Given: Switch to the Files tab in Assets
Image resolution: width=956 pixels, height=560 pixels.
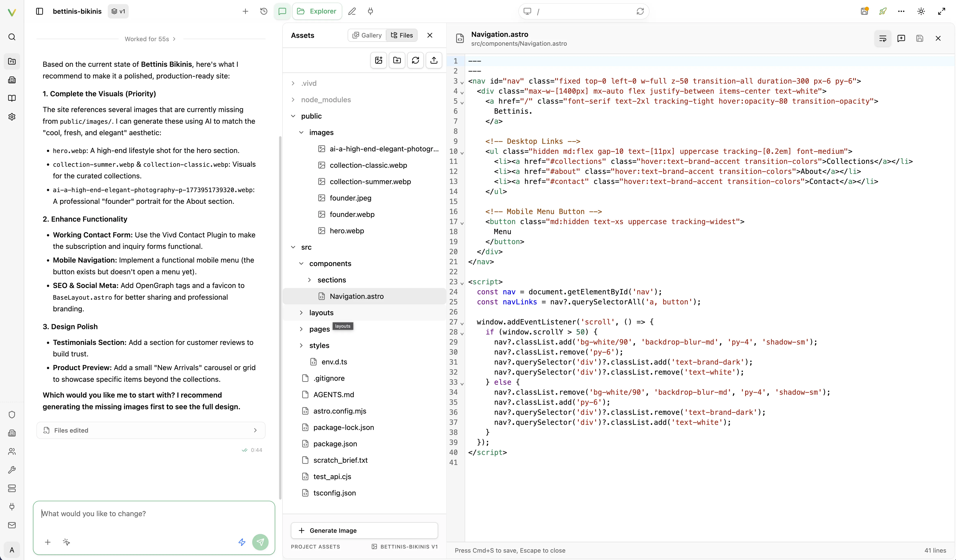Looking at the screenshot, I should coord(402,35).
